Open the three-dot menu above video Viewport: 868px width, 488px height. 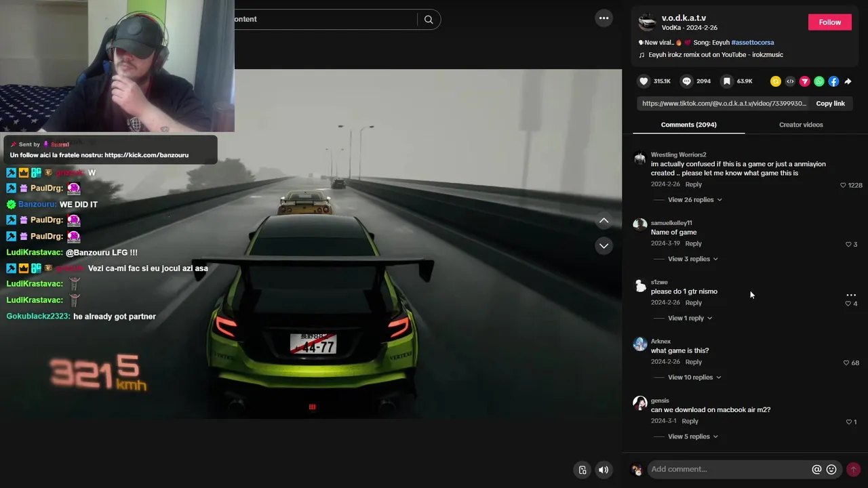604,18
